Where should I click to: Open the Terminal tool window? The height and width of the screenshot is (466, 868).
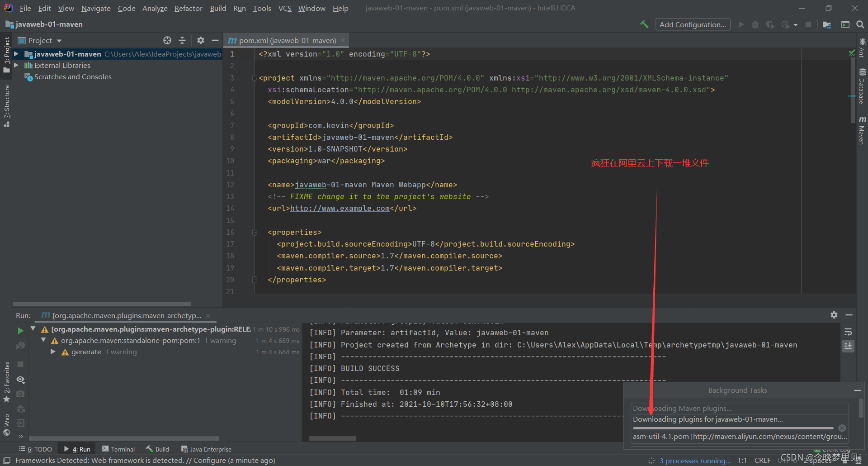tap(118, 449)
